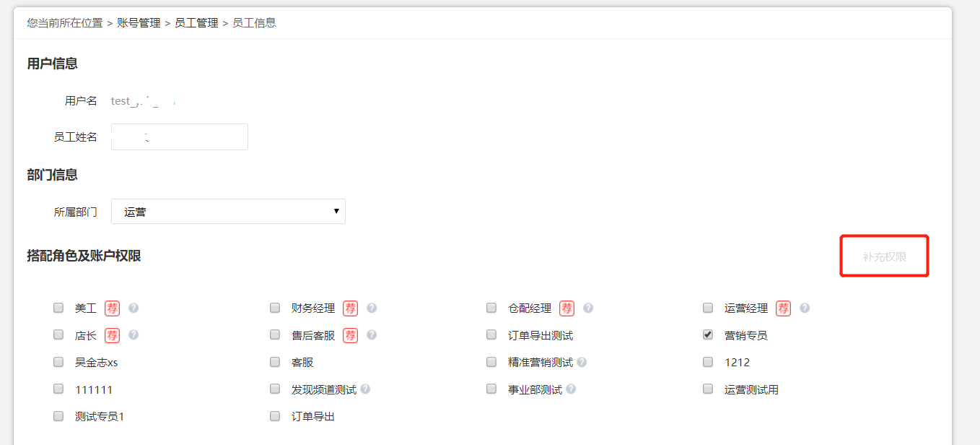
Task: Go to 账号管理 in the breadcrumb
Action: pos(139,23)
